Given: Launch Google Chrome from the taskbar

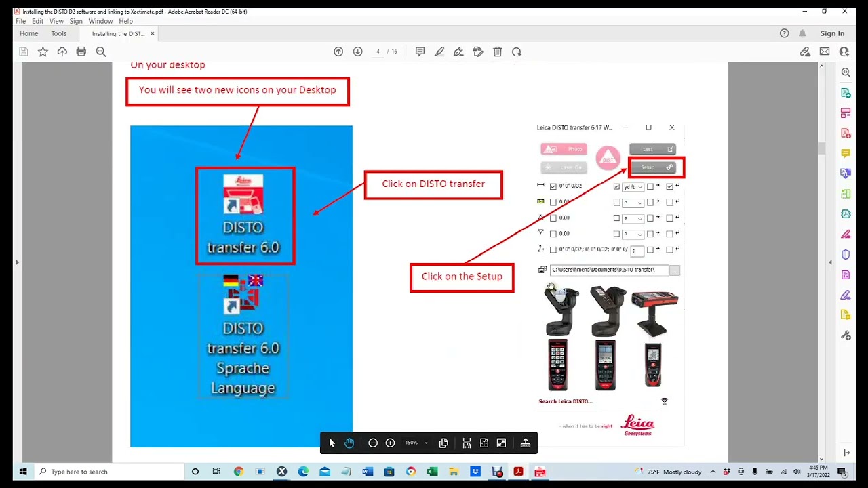Looking at the screenshot, I should (x=239, y=472).
